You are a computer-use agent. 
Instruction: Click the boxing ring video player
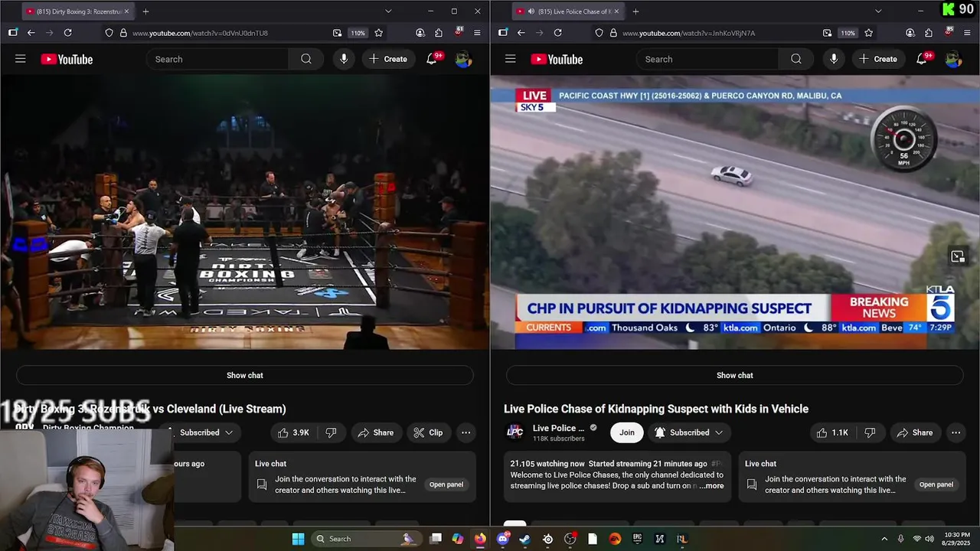(245, 212)
